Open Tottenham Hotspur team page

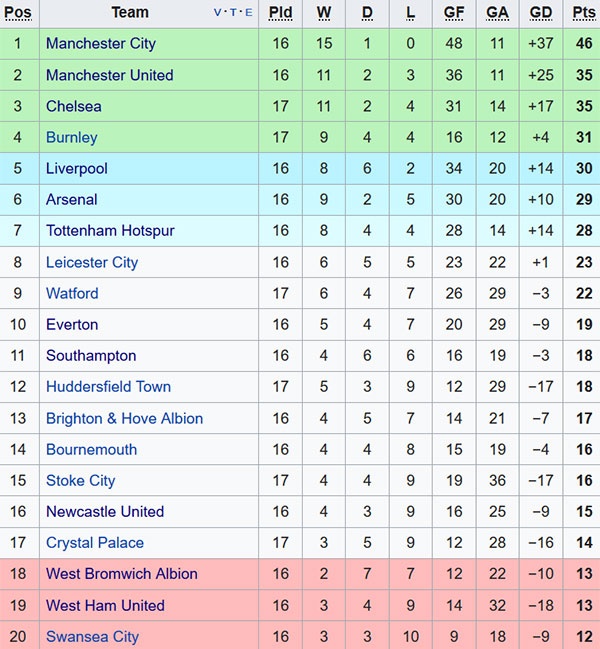110,231
